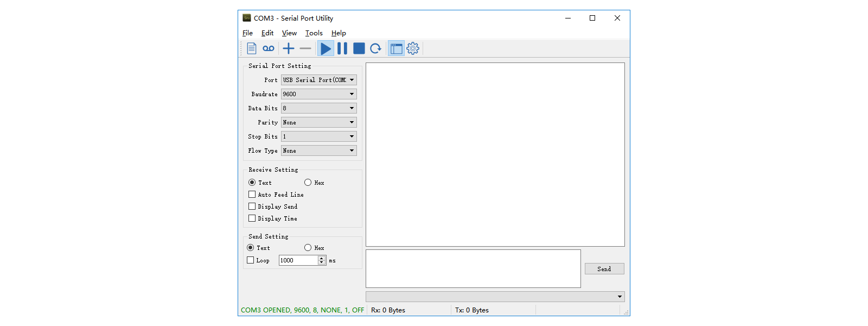Click the stop square toolbar button
This screenshot has height=326, width=868.
359,48
